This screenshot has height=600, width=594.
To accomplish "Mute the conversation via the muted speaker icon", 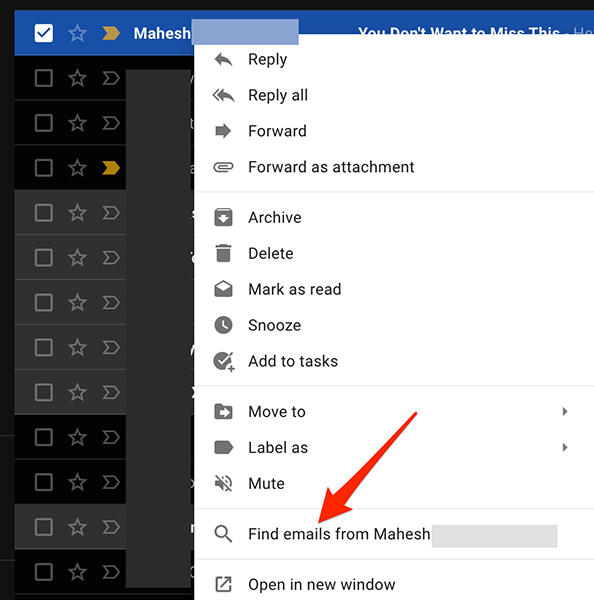I will pos(224,483).
